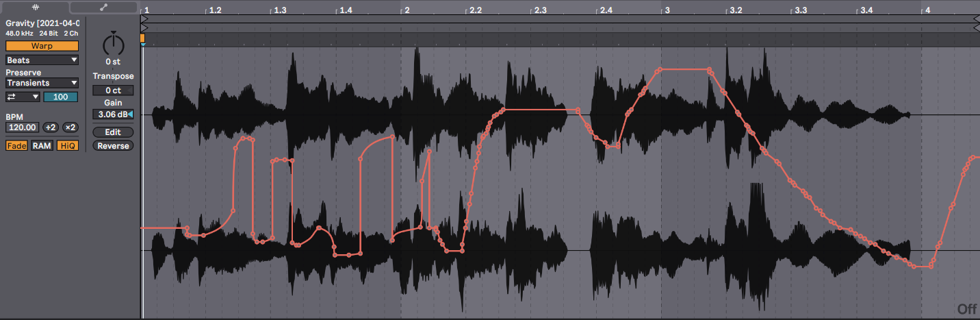Click the transient envelope value 100
This screenshot has width=980, height=320.
[61, 97]
